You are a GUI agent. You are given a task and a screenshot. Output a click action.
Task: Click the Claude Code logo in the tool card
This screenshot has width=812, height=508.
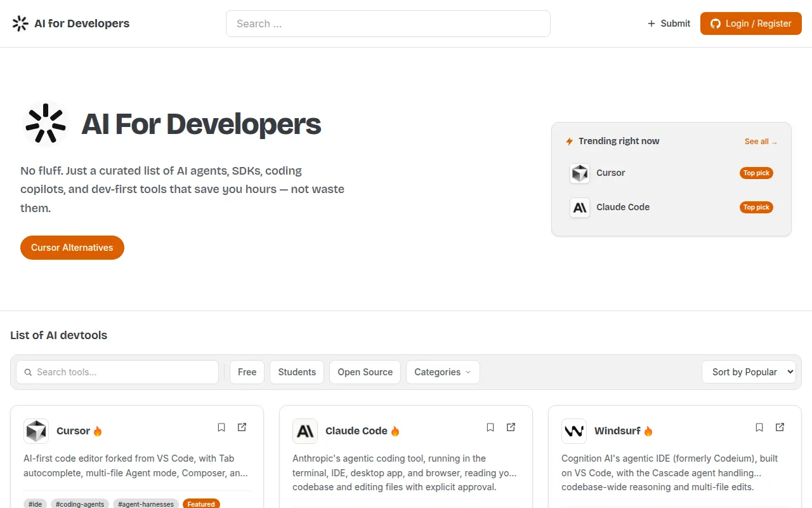305,431
